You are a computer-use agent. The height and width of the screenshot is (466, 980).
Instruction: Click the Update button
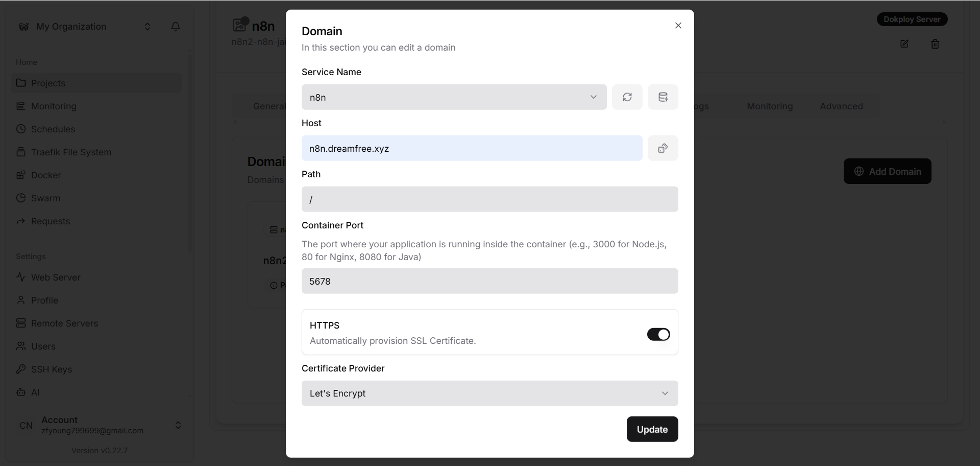point(652,429)
